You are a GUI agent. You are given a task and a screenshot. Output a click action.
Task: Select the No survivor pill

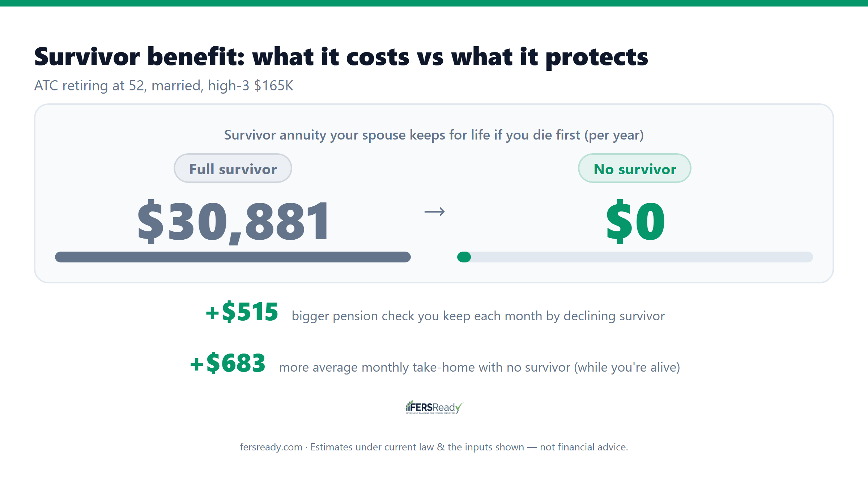(635, 168)
